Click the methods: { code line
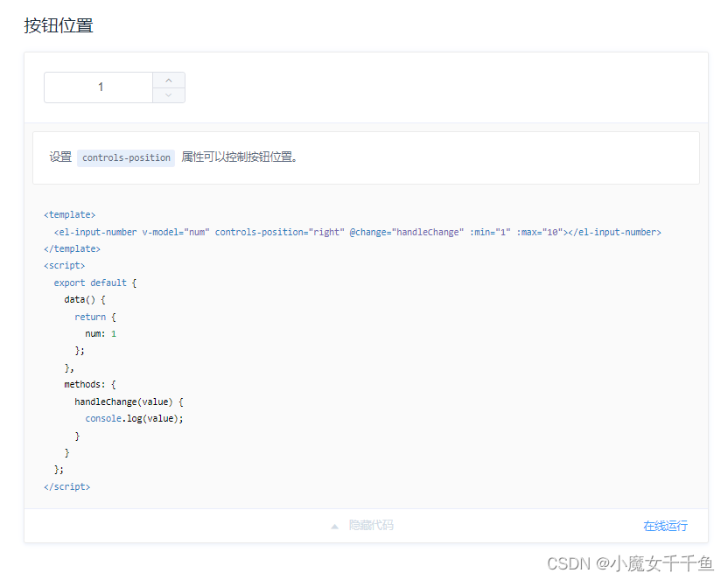Viewport: 728px width, 580px height. 90,385
